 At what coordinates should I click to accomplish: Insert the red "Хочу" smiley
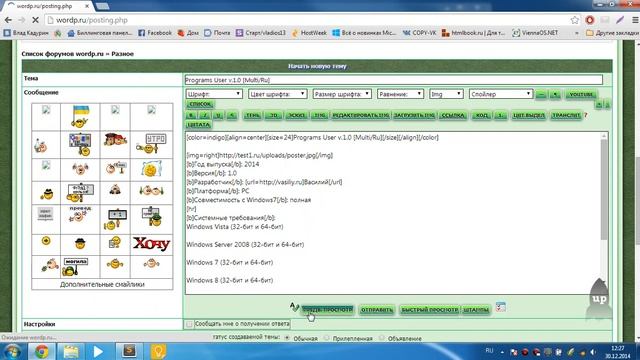pyautogui.click(x=151, y=244)
